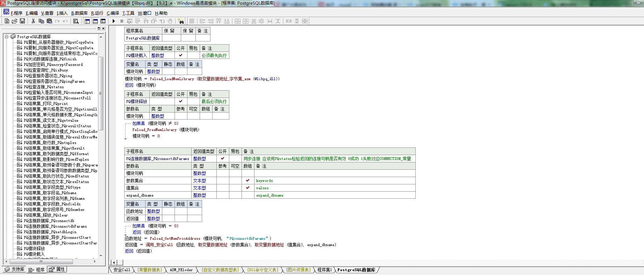Viewport: 644px width, 275px height.
Task: Click the grey horizontal double-arrow icon
Action: tap(289, 21)
